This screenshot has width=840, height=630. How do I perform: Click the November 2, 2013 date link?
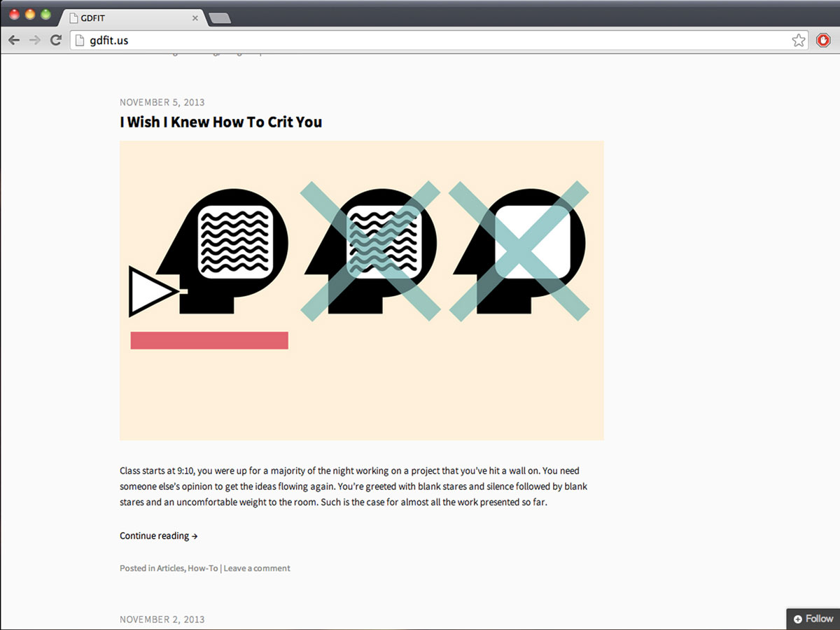point(162,619)
